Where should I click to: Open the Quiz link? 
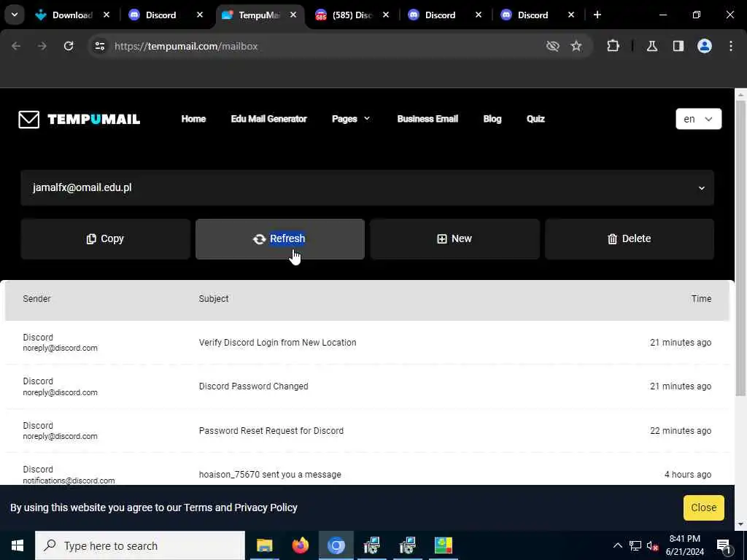click(x=535, y=119)
